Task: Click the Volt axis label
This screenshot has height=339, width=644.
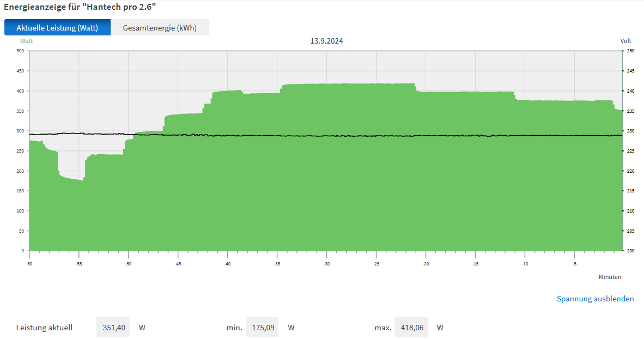Action: point(625,41)
